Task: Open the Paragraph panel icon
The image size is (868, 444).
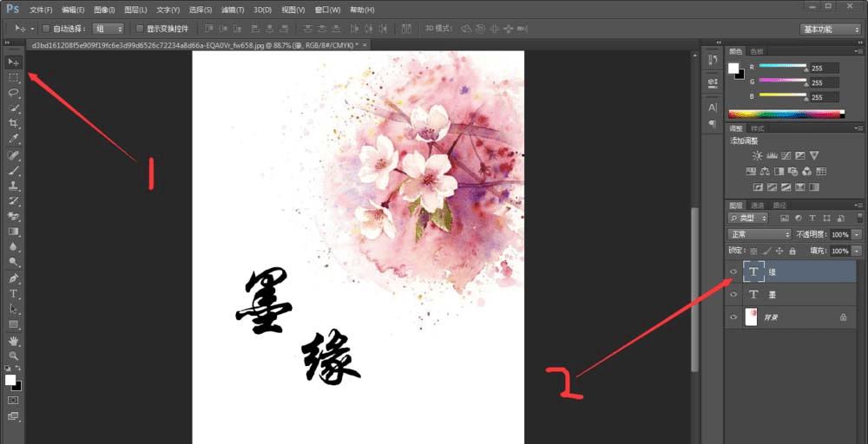Action: (x=713, y=123)
